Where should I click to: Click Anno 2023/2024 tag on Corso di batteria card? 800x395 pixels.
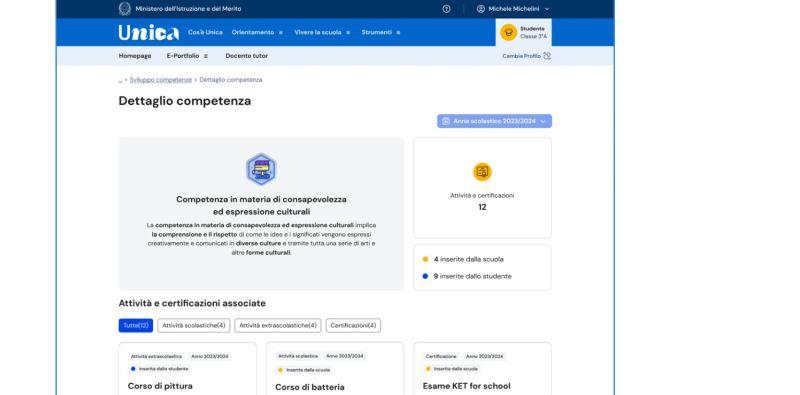[345, 356]
